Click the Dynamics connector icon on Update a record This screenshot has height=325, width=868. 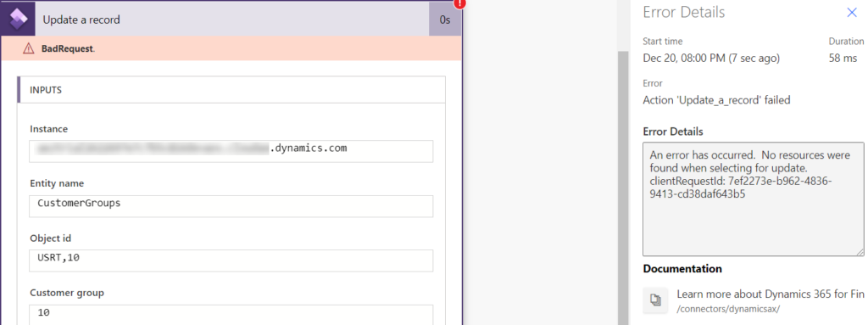pos(19,19)
